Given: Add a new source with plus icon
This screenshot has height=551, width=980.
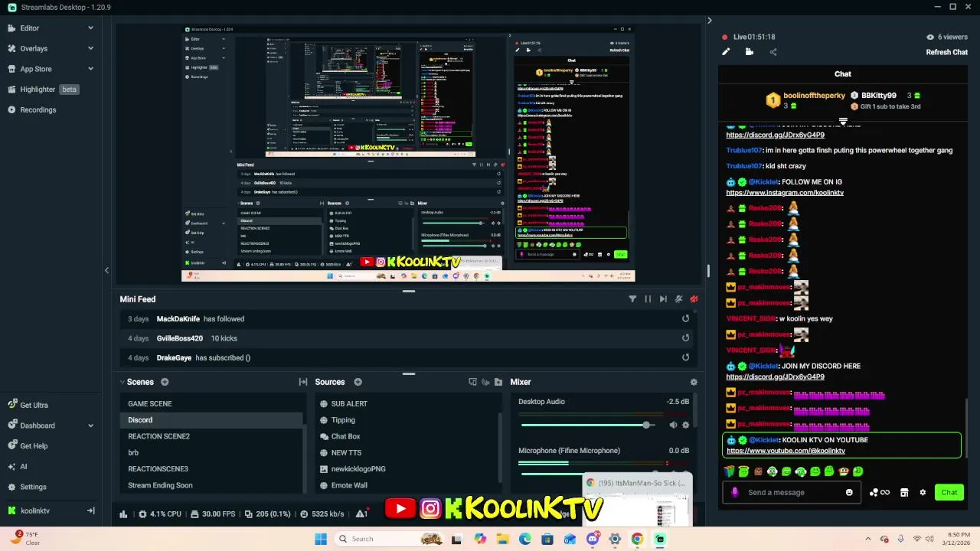Looking at the screenshot, I should (358, 382).
